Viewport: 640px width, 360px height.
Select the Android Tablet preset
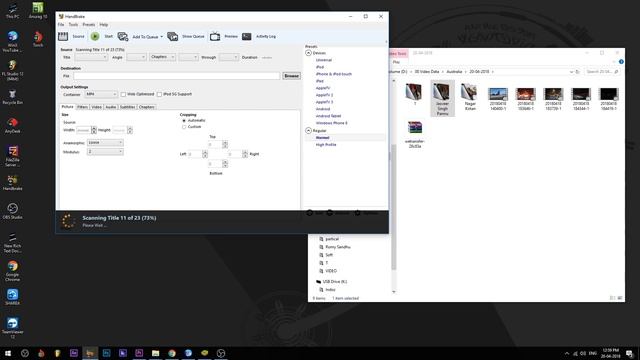(x=328, y=116)
